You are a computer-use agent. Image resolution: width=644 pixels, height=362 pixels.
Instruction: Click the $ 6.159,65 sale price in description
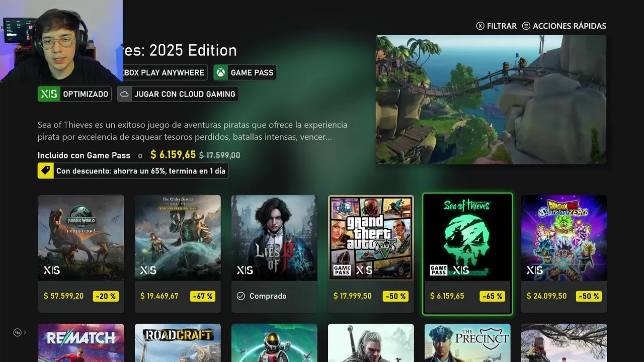pyautogui.click(x=173, y=155)
